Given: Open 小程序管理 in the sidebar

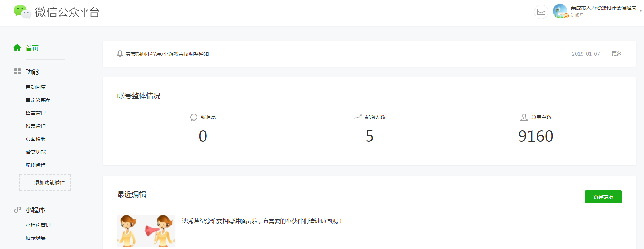Looking at the screenshot, I should [38, 225].
